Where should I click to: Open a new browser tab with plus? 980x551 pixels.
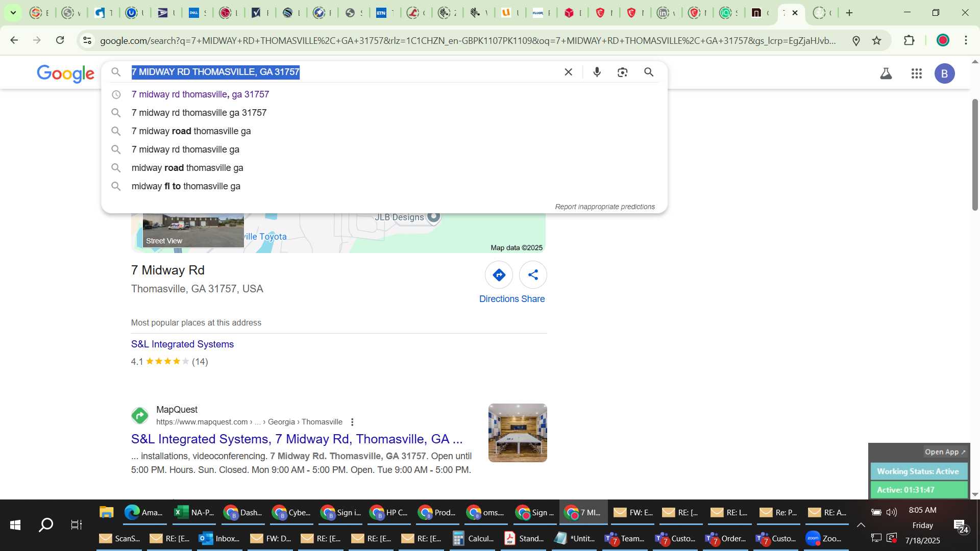tap(849, 13)
